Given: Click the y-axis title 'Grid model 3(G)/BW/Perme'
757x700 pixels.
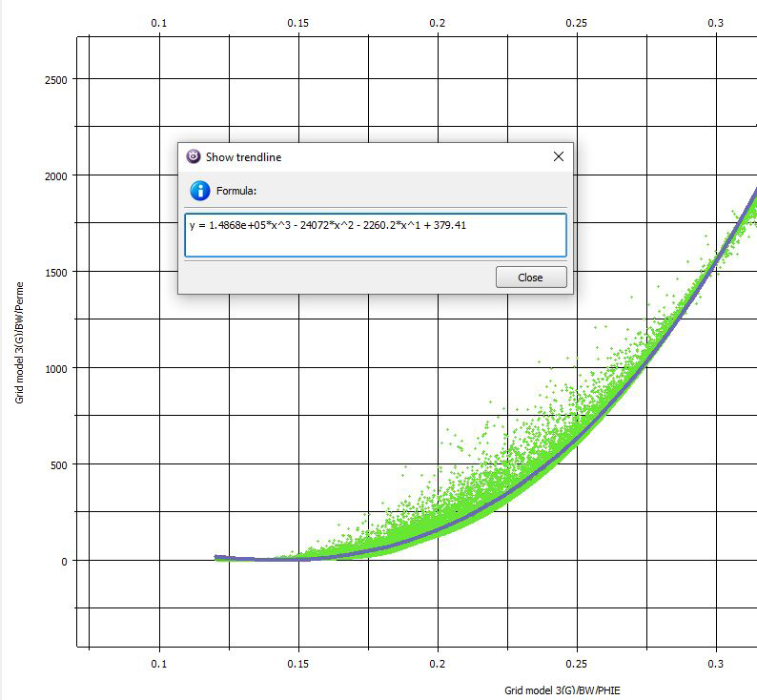Looking at the screenshot, I should [19, 342].
